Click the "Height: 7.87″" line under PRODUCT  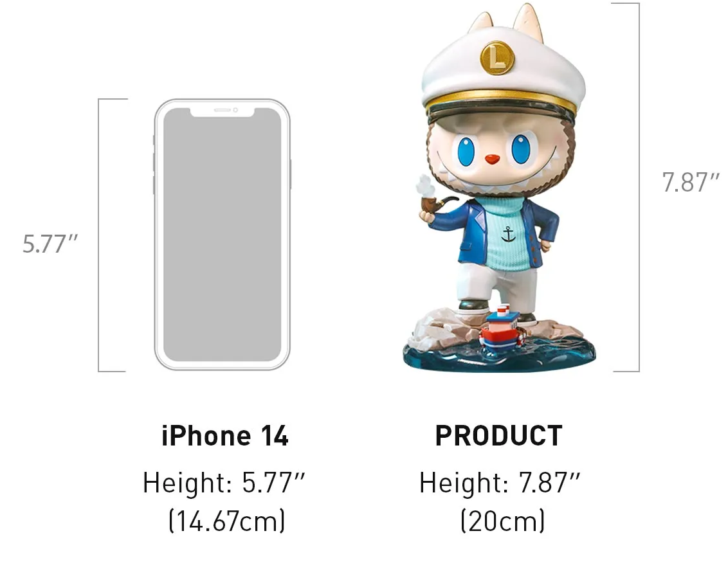tap(500, 483)
